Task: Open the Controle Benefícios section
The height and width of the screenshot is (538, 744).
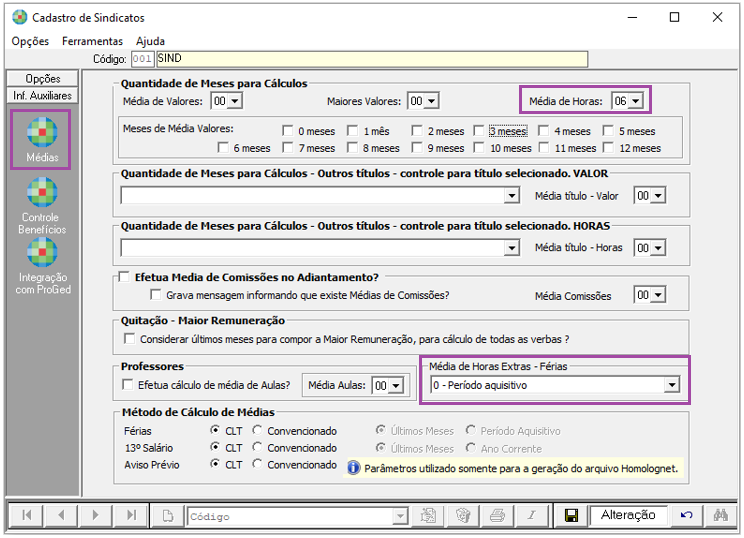Action: 42,205
